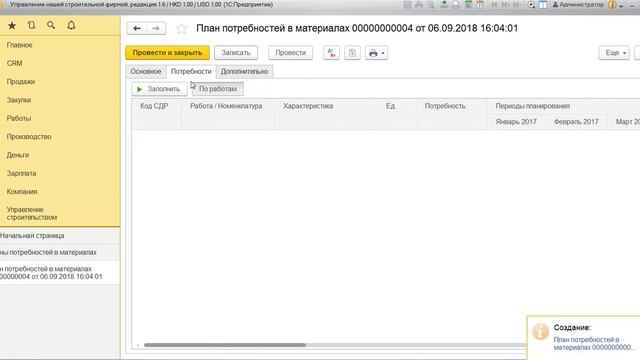The image size is (640, 360).
Task: Go back with the left arrow
Action: click(137, 28)
